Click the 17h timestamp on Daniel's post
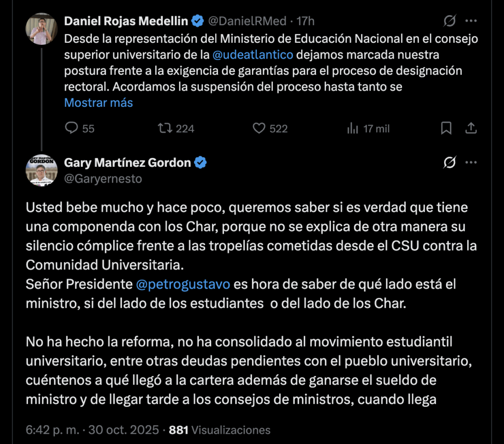 click(x=306, y=21)
